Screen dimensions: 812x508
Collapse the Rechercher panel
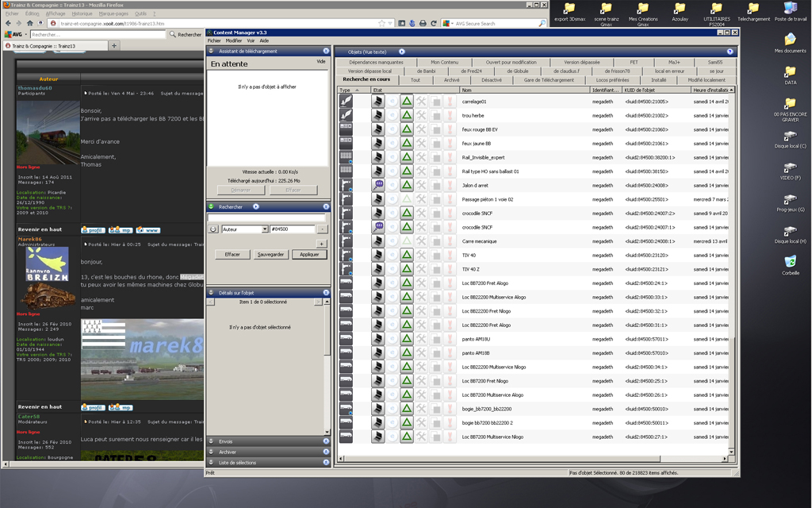tap(326, 207)
